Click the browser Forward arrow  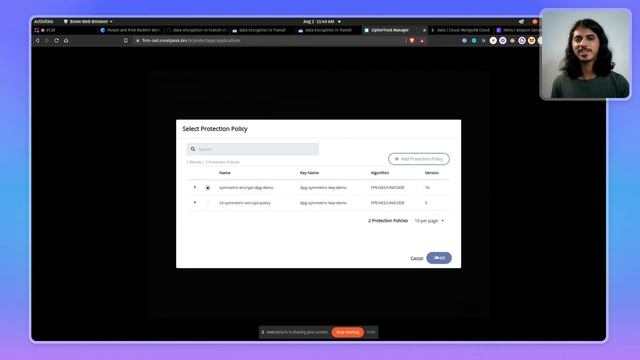(x=47, y=40)
